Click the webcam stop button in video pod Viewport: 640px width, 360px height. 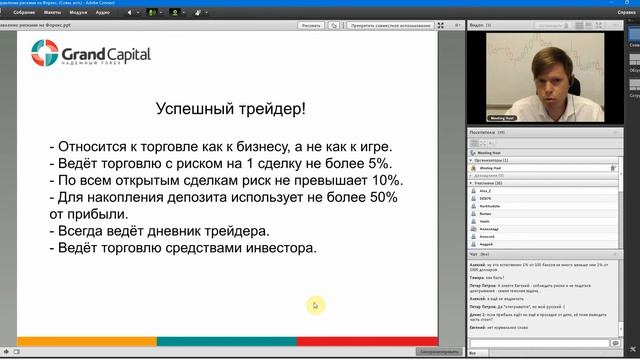click(553, 25)
